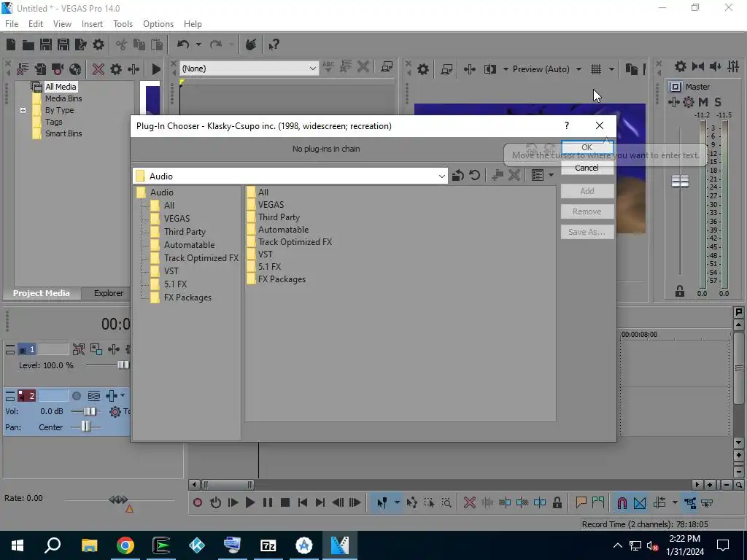Toggle Solo S on Master bus
The image size is (747, 560).
pos(718,102)
